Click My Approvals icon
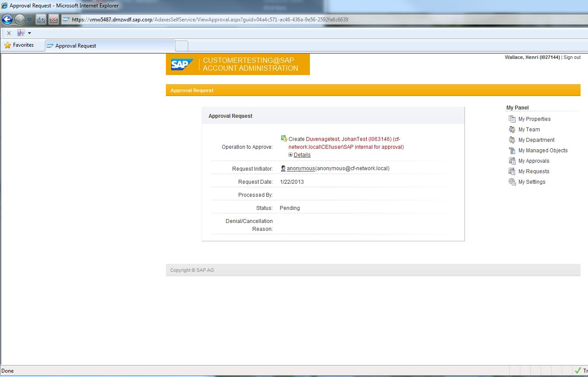 click(512, 161)
